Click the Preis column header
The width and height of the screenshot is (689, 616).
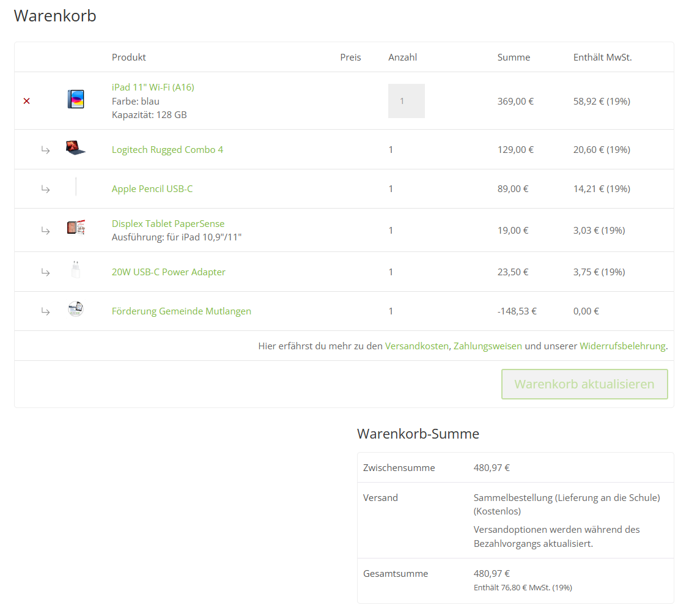350,57
